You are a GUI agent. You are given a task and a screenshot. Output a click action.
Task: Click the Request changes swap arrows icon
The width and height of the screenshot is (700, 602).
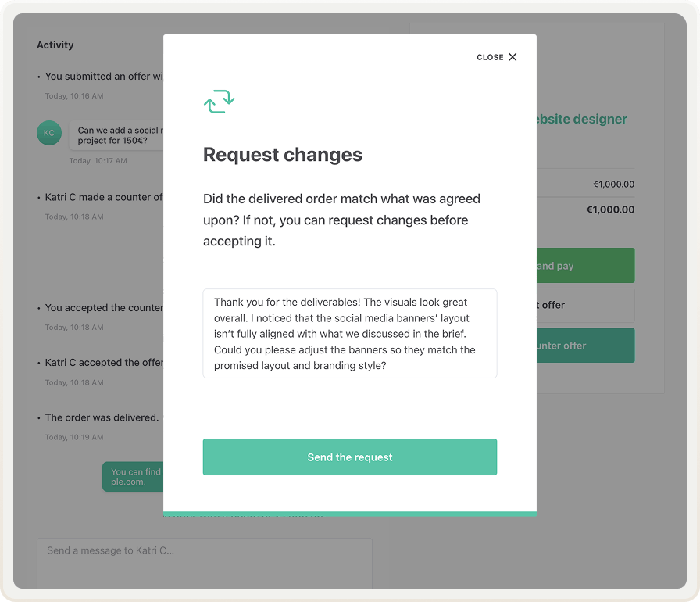point(219,101)
